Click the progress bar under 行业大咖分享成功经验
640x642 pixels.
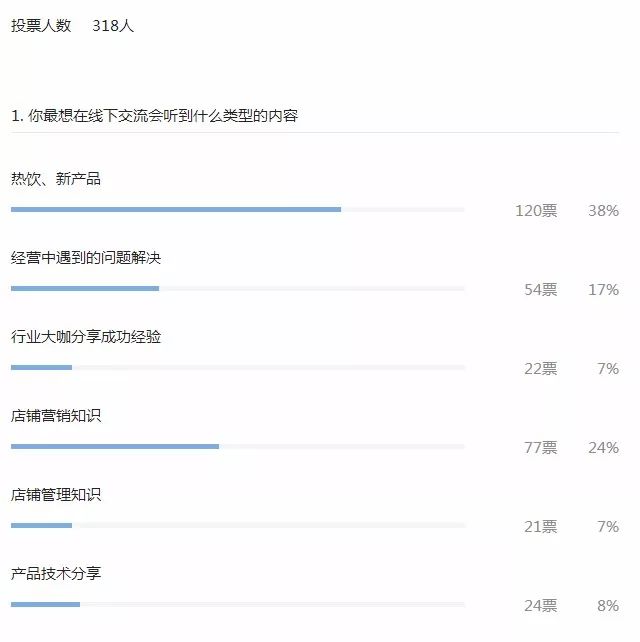point(237,367)
